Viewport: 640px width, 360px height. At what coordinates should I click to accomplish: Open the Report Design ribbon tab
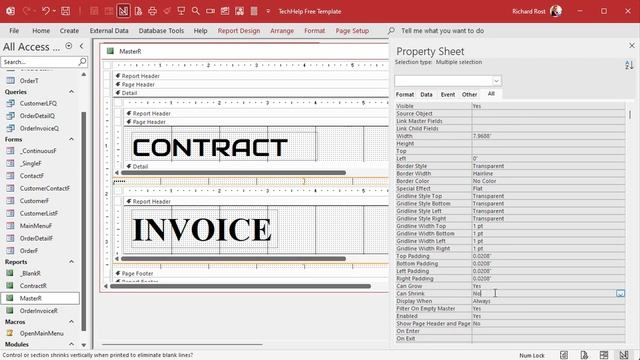tap(239, 31)
